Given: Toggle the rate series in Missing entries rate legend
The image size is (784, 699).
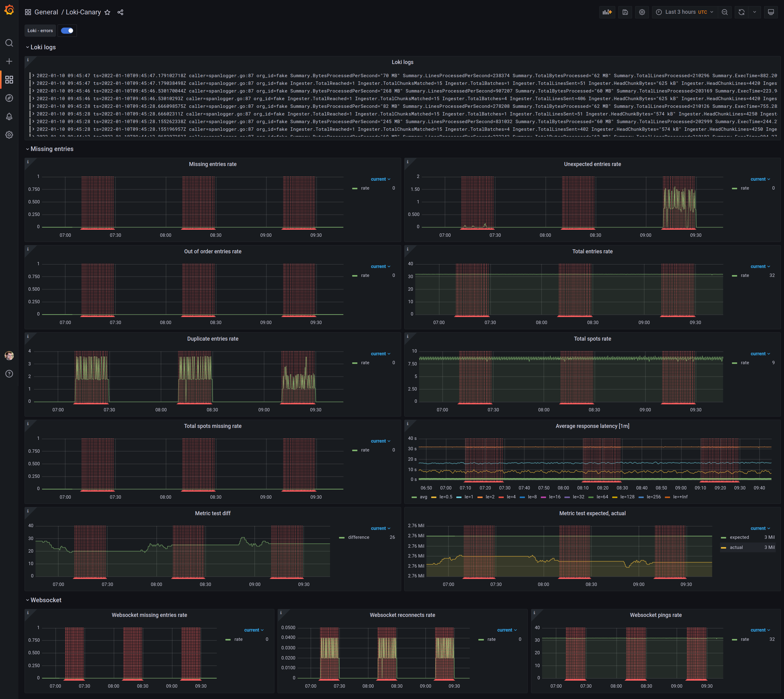Looking at the screenshot, I should (x=365, y=188).
